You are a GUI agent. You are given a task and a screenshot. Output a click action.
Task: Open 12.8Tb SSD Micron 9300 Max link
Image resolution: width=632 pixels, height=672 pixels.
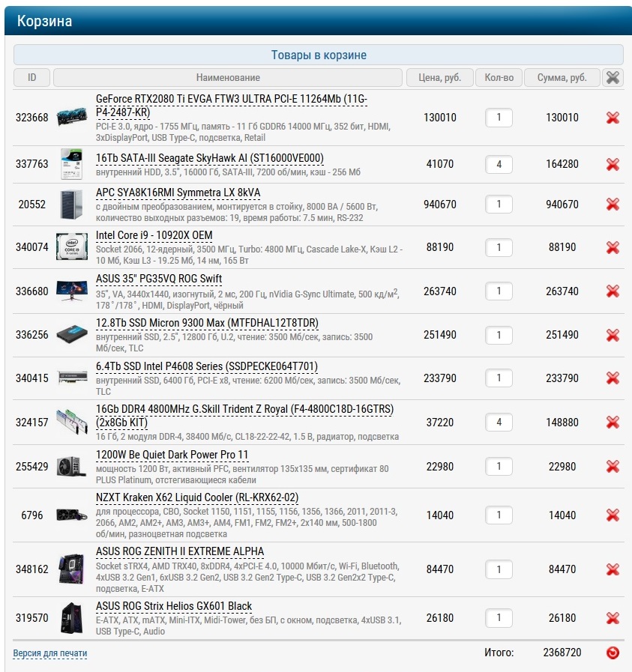click(x=207, y=323)
